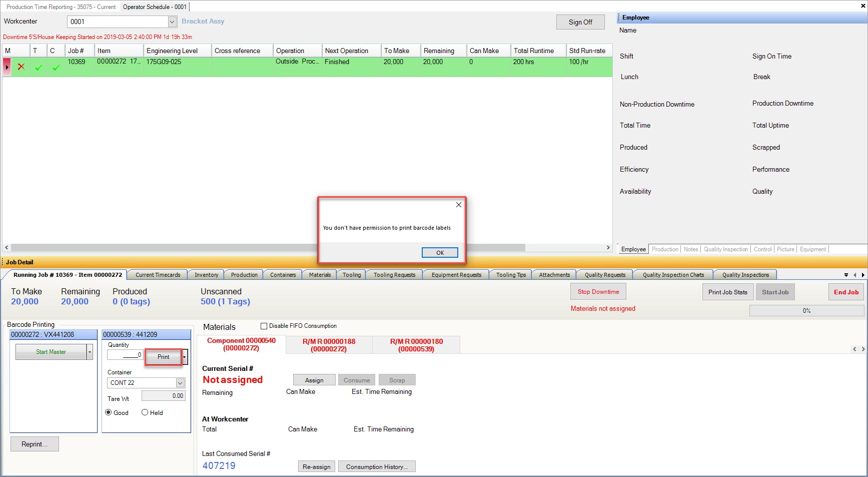The height and width of the screenshot is (477, 868).
Task: Select R/M R 00000188 material tab
Action: coord(329,345)
